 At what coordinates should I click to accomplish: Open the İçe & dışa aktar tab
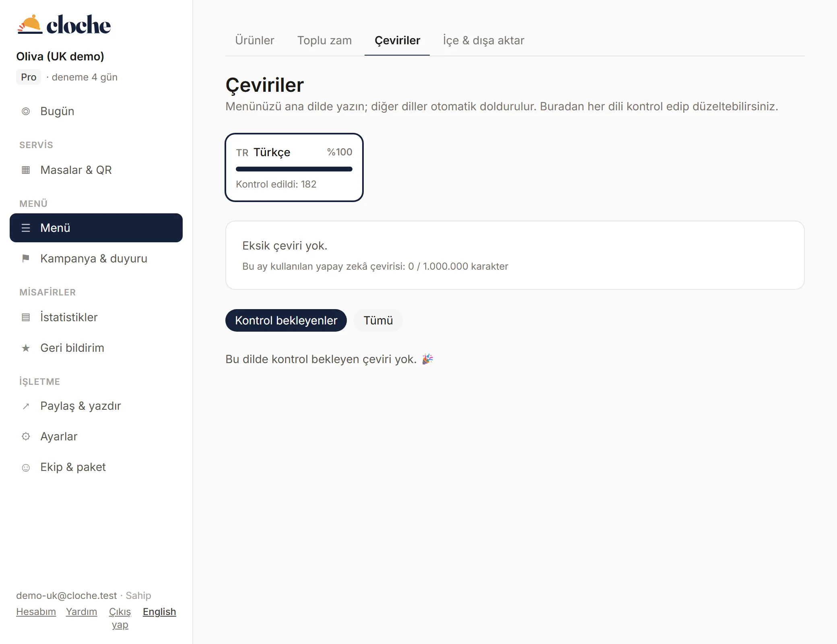[483, 40]
